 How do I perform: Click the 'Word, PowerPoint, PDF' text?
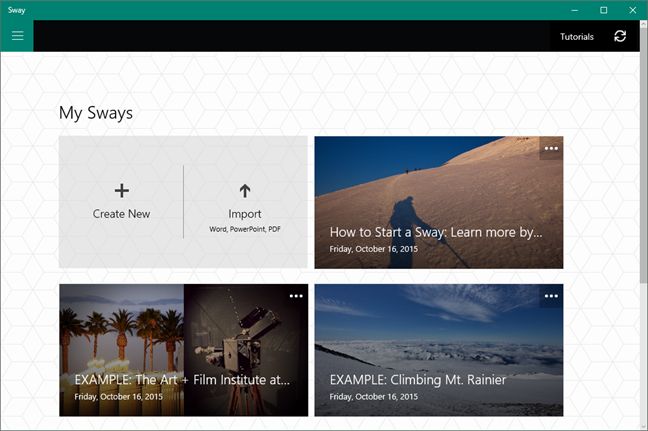pos(245,229)
